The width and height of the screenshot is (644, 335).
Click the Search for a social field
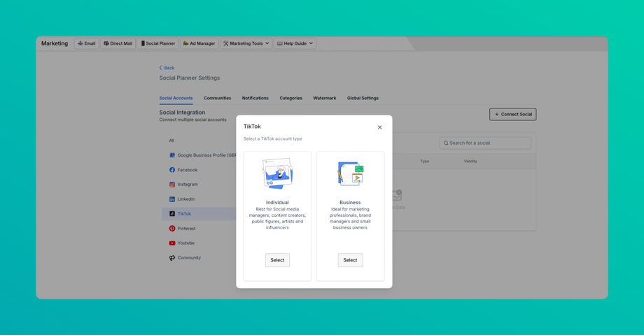[485, 143]
